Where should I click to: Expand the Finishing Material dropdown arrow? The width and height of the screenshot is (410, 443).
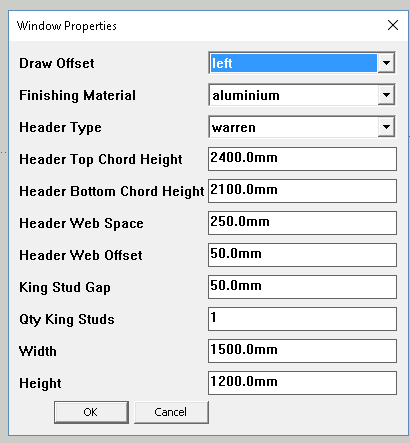tap(386, 95)
